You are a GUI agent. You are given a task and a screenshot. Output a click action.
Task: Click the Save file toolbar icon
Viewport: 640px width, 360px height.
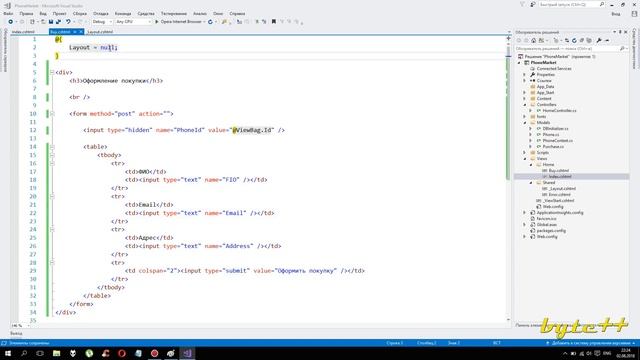click(51, 22)
